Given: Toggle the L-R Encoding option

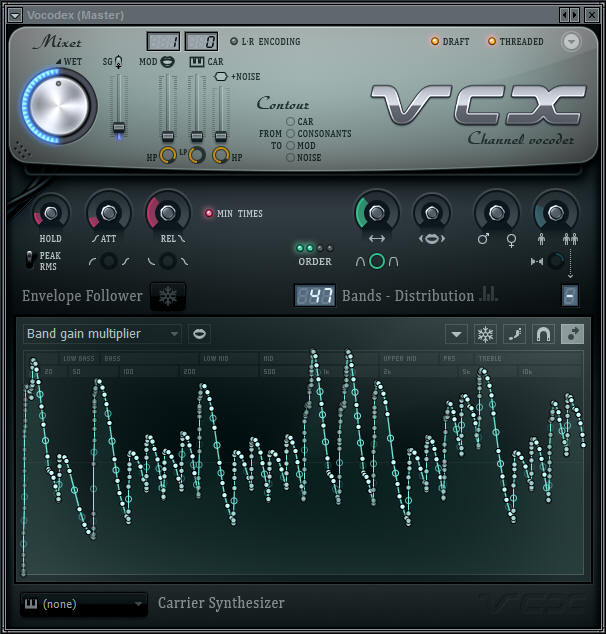Looking at the screenshot, I should [234, 42].
